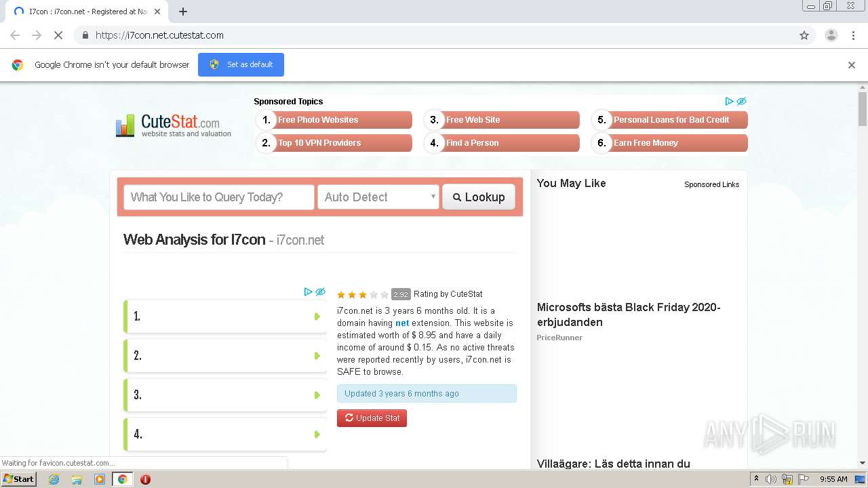Viewport: 868px width, 488px height.
Task: Open the Windows Start menu
Action: click(x=18, y=479)
